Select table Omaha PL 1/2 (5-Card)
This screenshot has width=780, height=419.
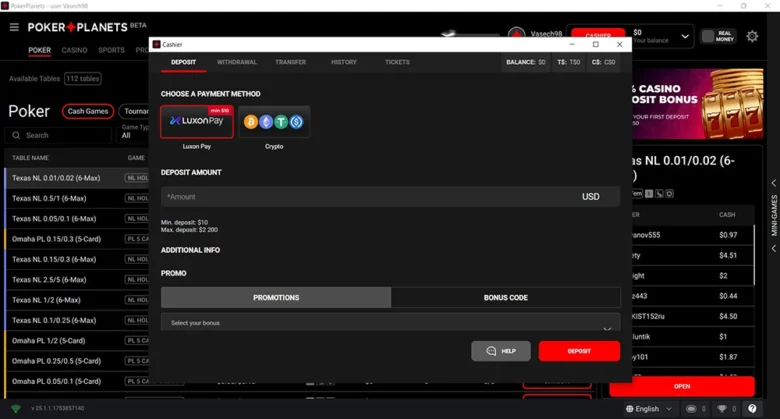pyautogui.click(x=48, y=341)
